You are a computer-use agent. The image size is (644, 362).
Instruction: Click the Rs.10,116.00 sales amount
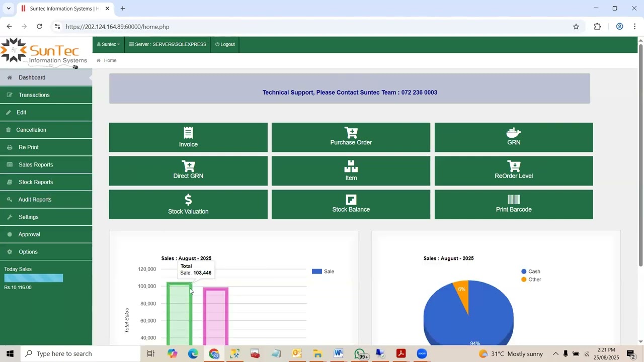[x=18, y=288]
